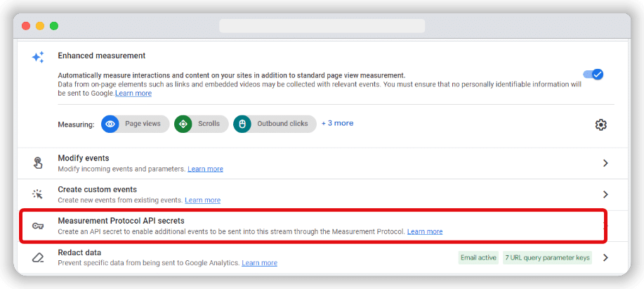Click the Page views chip label

click(x=143, y=124)
